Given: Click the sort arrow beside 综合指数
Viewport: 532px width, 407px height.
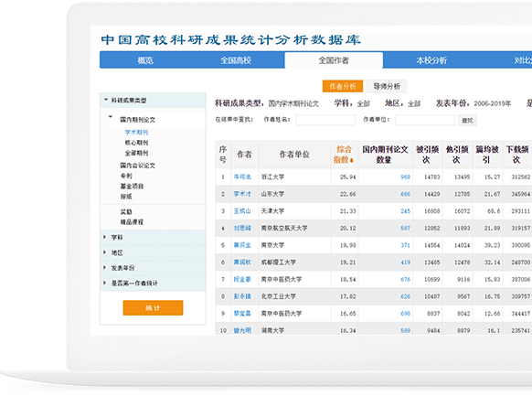Looking at the screenshot, I should tap(352, 160).
